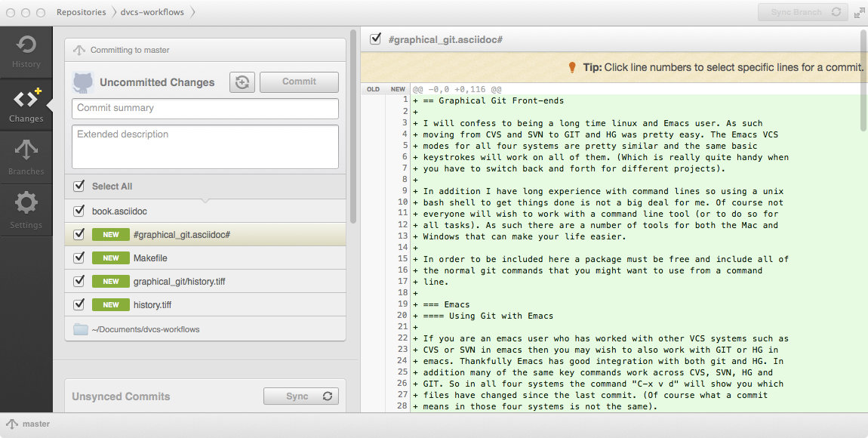Image resolution: width=868 pixels, height=438 pixels.
Task: Open ~/Documents/dvcs-workflows path
Action: tap(146, 329)
